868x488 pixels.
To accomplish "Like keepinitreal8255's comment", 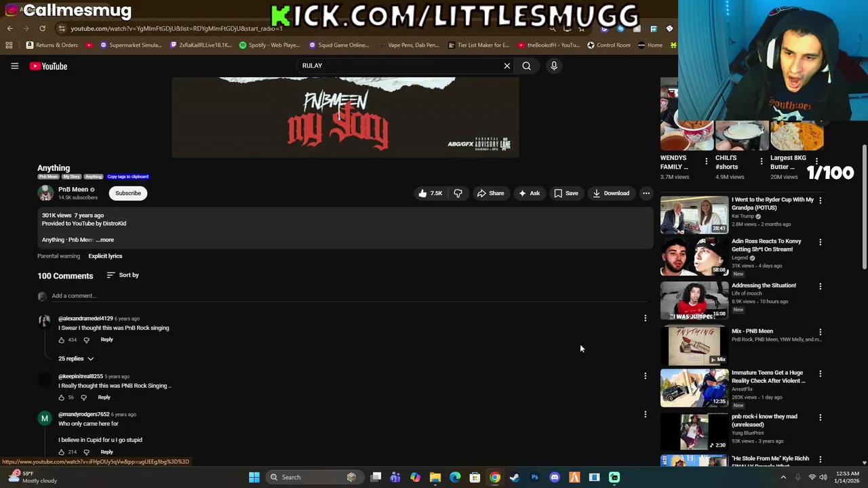I will pos(61,398).
